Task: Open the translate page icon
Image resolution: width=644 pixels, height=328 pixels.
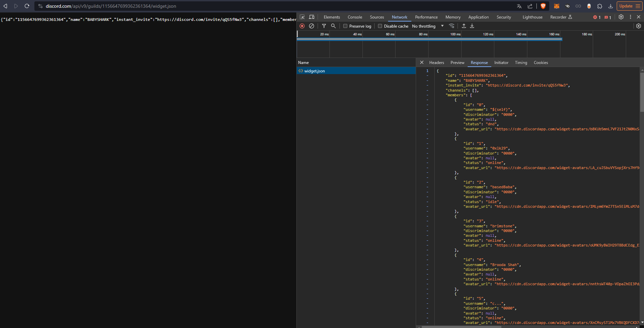Action: click(519, 6)
